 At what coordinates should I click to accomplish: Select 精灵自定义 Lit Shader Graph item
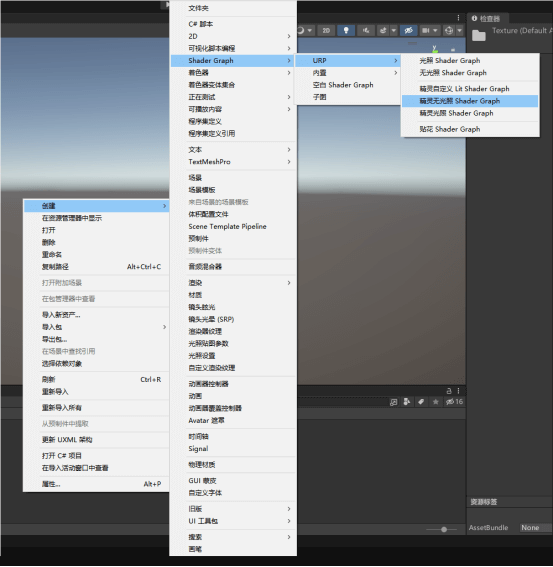(470, 89)
